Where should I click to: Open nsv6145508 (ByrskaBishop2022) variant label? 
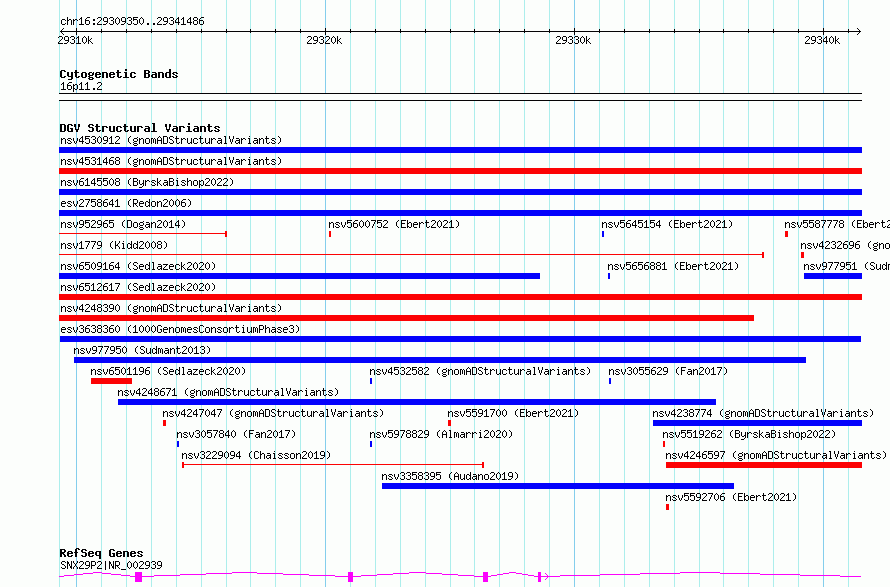click(x=147, y=182)
